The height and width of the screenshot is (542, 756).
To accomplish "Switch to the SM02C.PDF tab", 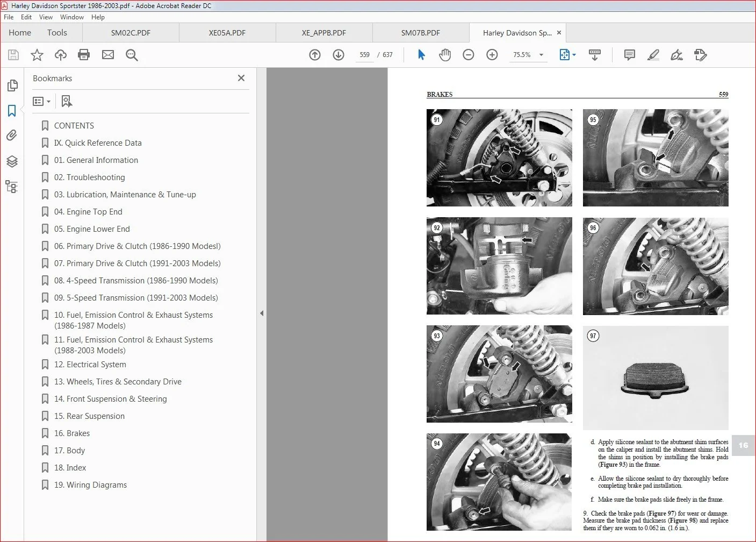I will [x=131, y=33].
